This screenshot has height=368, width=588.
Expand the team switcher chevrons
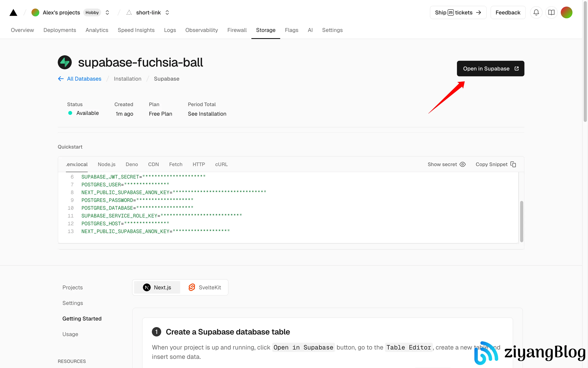click(107, 12)
